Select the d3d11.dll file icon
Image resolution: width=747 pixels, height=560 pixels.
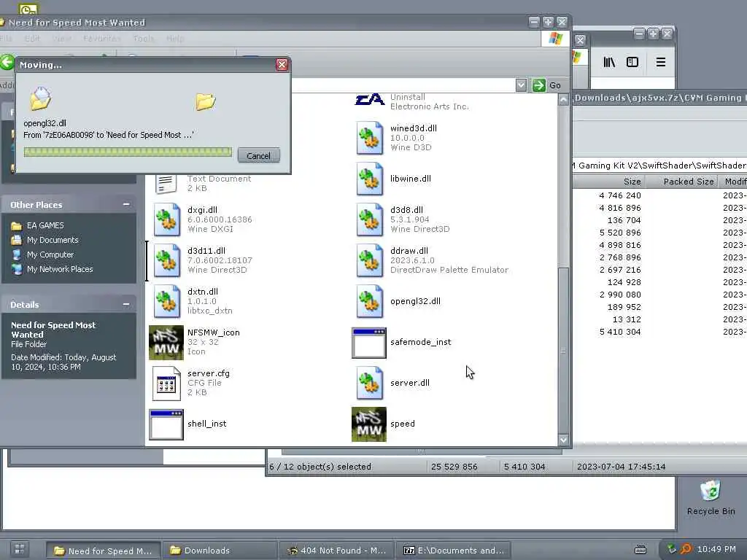[167, 260]
